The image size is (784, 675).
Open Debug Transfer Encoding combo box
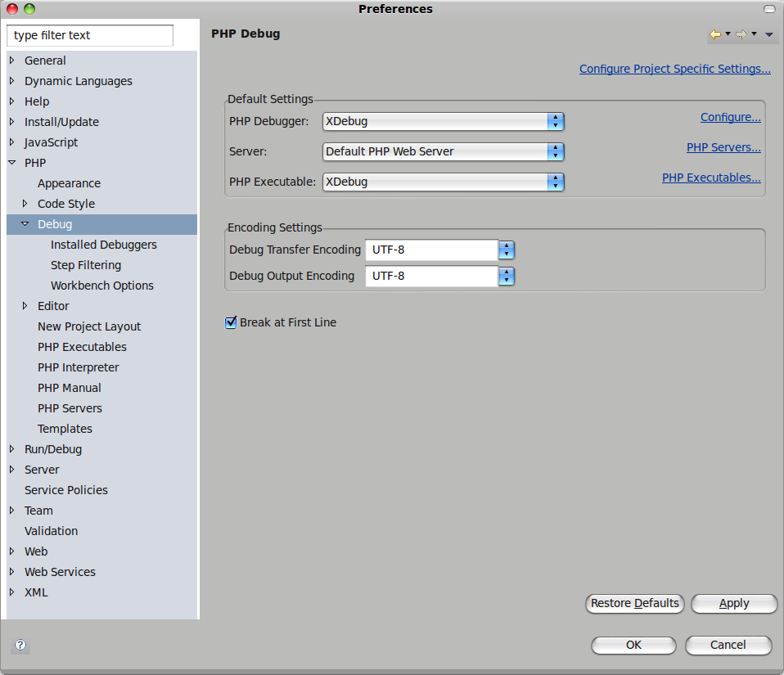click(x=506, y=250)
